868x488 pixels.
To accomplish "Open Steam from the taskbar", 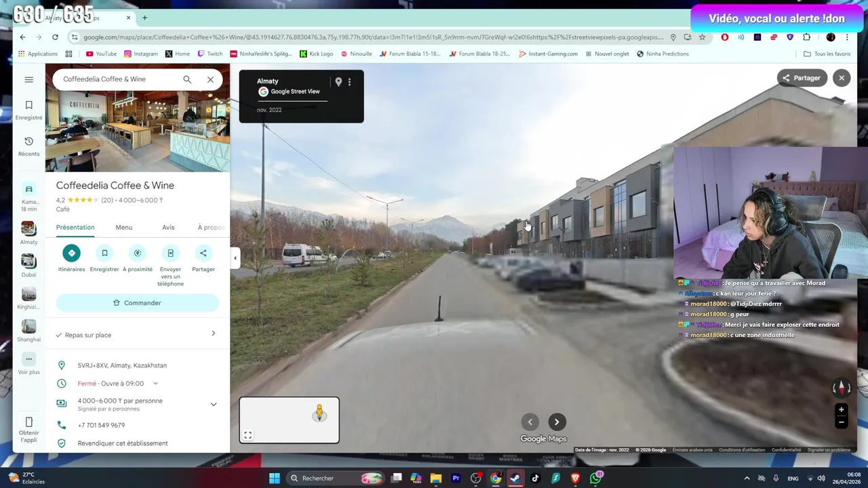I will [x=515, y=479].
